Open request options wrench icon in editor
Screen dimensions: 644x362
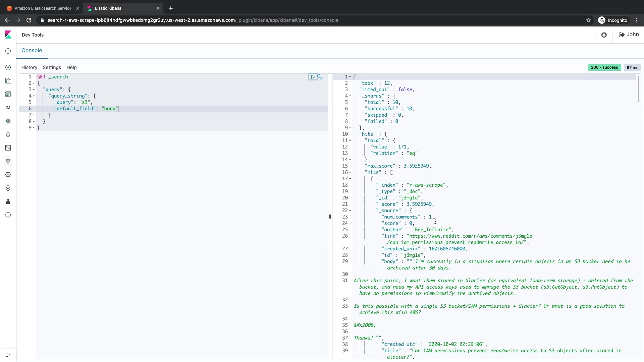point(320,77)
